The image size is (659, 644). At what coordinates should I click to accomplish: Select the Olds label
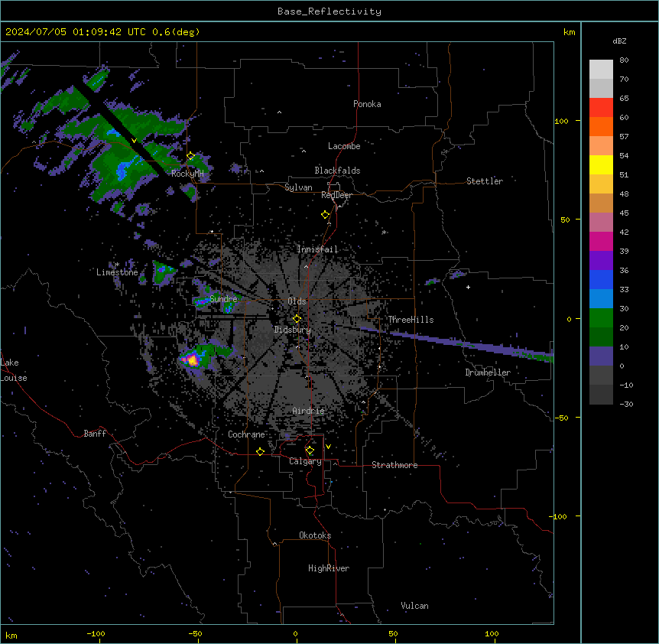click(x=297, y=301)
